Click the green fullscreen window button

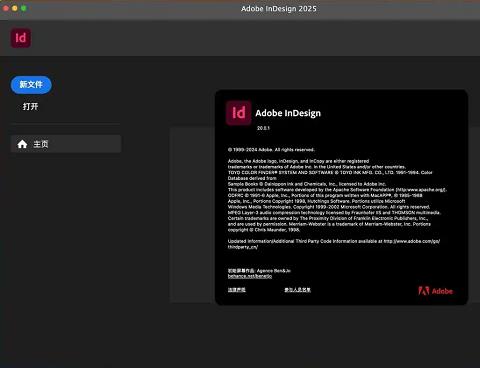click(x=24, y=8)
